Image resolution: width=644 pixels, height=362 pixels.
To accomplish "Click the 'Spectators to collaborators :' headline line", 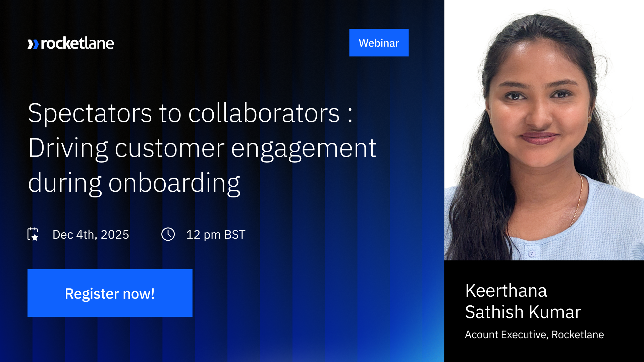I will point(190,113).
